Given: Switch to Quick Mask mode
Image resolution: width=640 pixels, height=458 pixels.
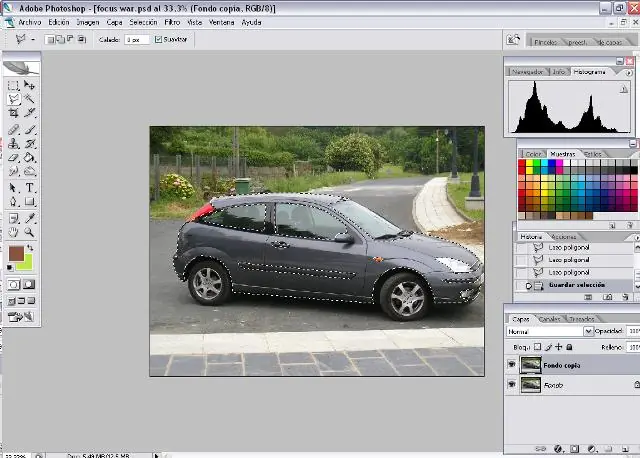Looking at the screenshot, I should (x=29, y=285).
